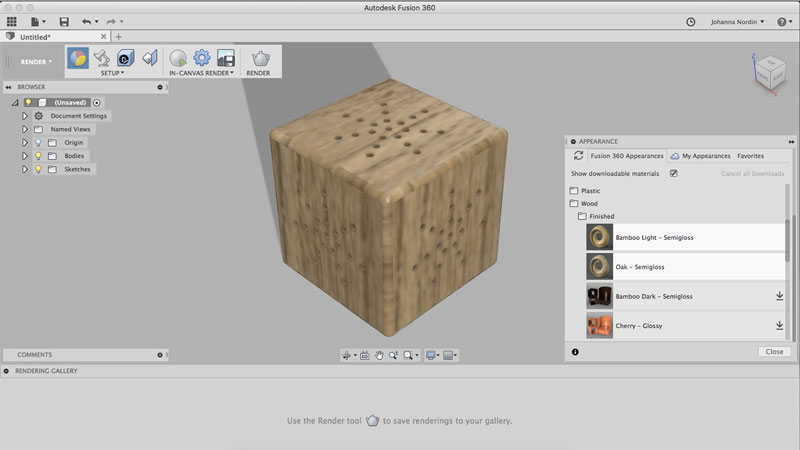This screenshot has height=450, width=800.
Task: Download the Bamboo Dark Semigloss material
Action: pos(779,296)
